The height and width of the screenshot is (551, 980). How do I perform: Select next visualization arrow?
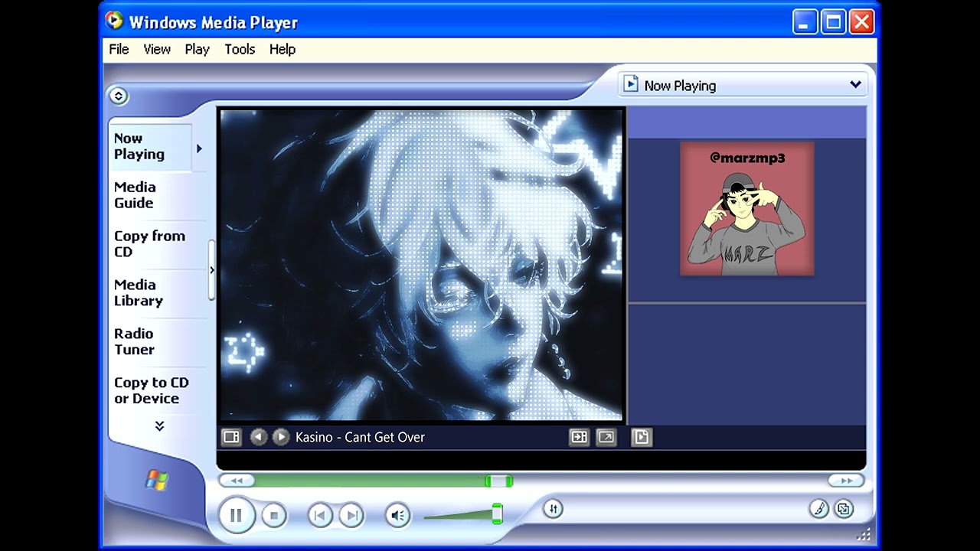click(281, 437)
